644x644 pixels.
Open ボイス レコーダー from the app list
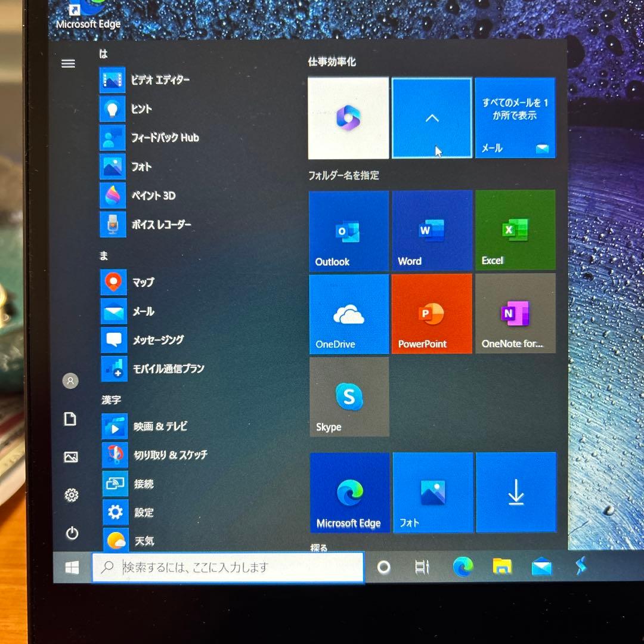click(x=162, y=225)
